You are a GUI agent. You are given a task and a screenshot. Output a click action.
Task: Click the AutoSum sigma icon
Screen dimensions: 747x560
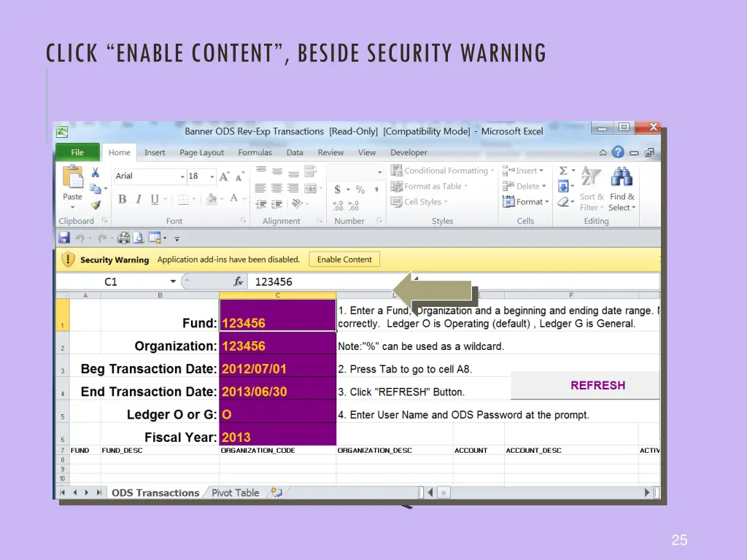563,171
